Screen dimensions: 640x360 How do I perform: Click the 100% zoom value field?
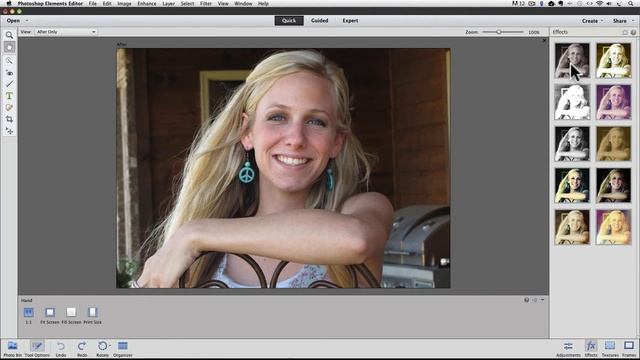[x=534, y=32]
